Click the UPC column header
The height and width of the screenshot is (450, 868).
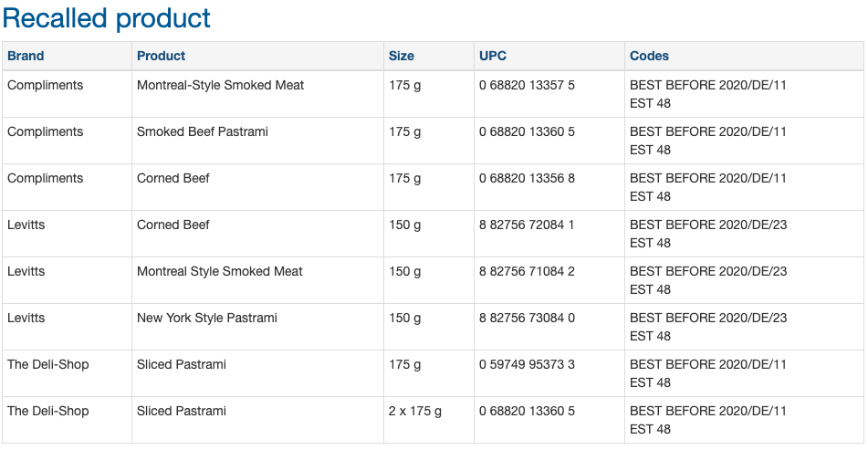pos(493,56)
